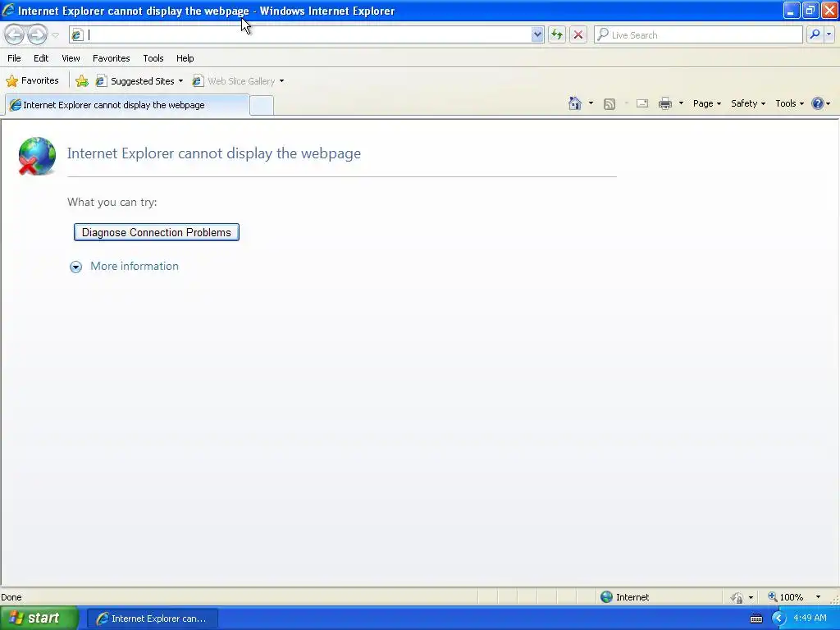Click the Forward navigation button
840x630 pixels.
point(37,34)
